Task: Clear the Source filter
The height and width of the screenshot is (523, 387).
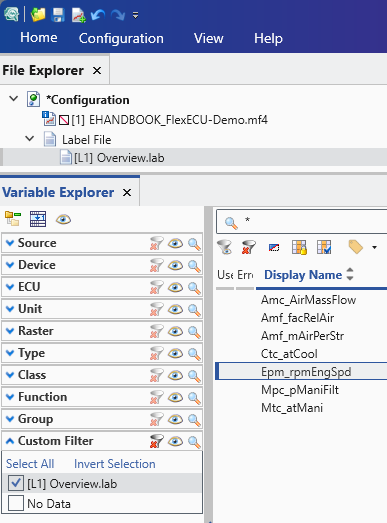Action: coord(156,243)
